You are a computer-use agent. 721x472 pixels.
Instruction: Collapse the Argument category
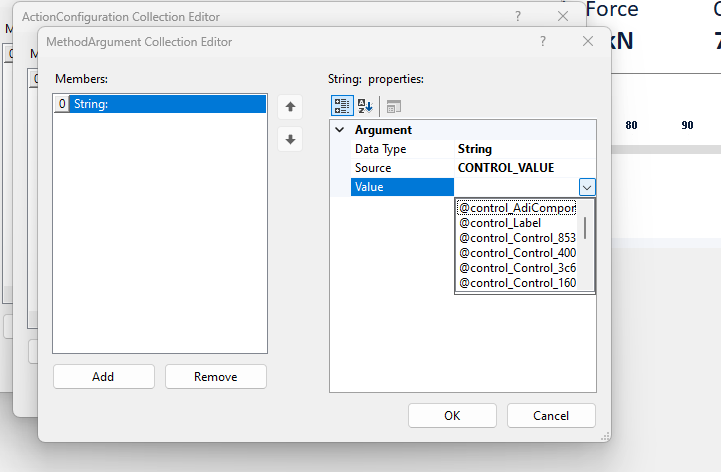340,130
